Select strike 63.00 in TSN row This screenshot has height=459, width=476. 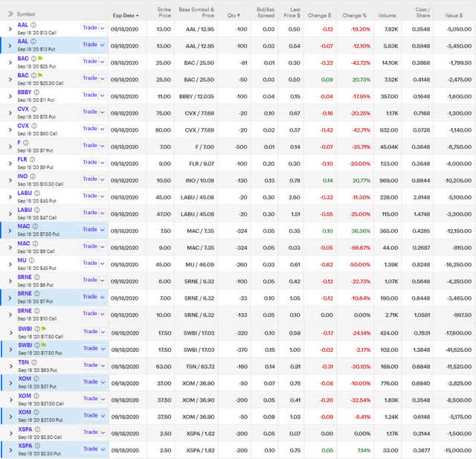tap(164, 367)
